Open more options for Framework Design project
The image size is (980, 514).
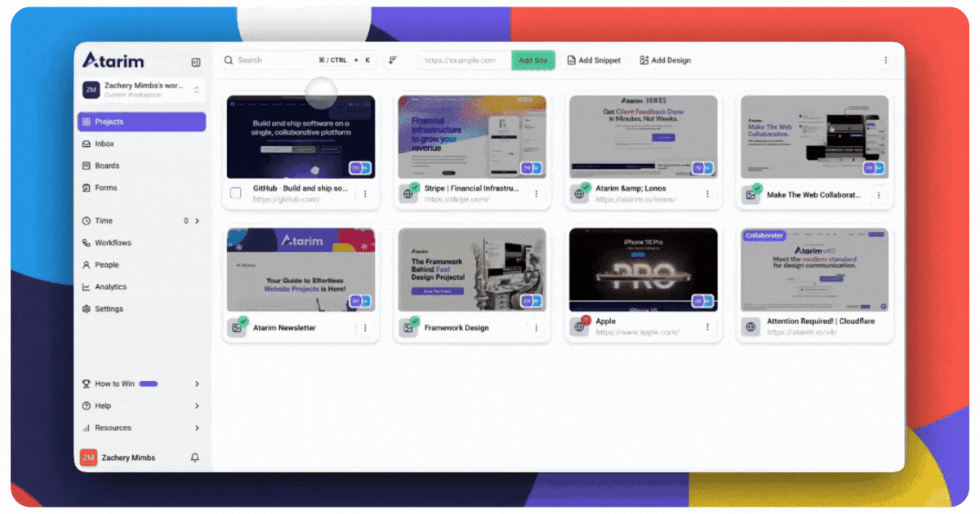(x=537, y=328)
